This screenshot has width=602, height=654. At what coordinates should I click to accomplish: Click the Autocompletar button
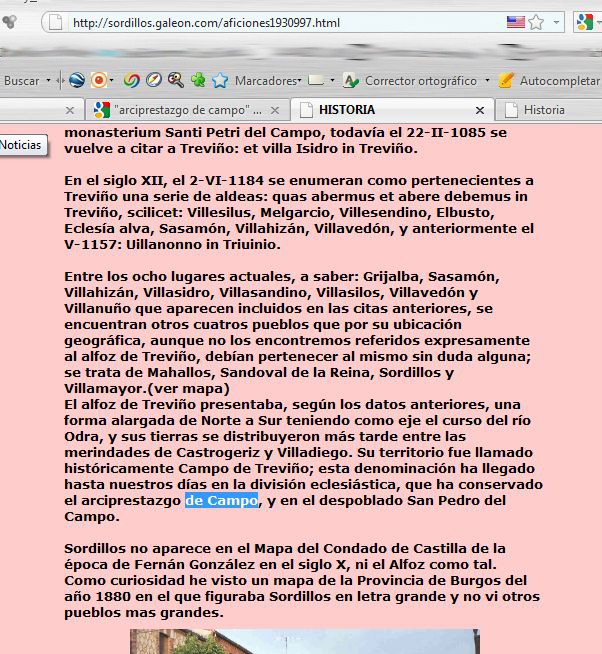[x=559, y=80]
